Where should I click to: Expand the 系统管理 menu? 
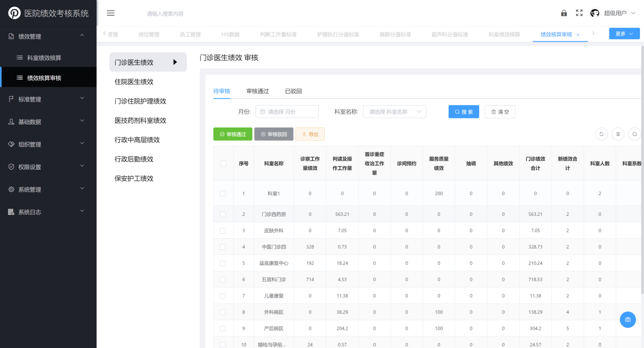82,188
